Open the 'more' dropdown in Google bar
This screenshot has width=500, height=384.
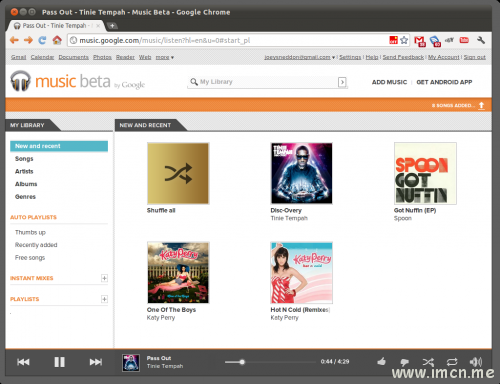[165, 57]
